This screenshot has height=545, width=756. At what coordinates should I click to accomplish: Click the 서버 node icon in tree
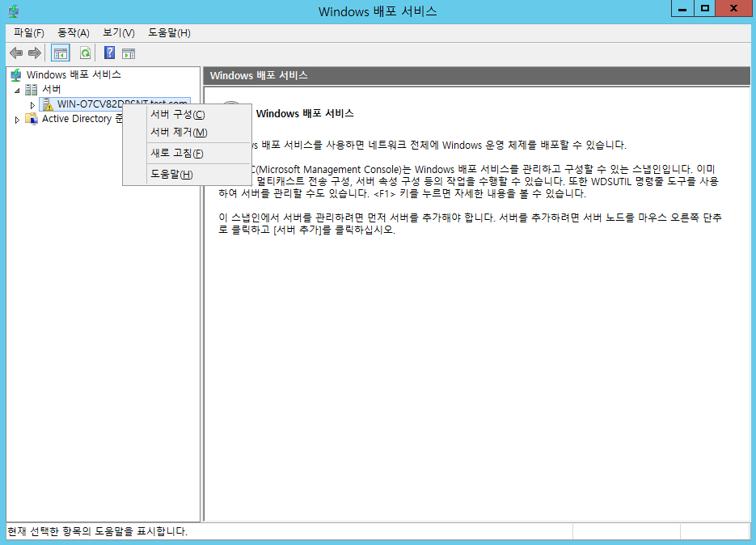point(32,89)
